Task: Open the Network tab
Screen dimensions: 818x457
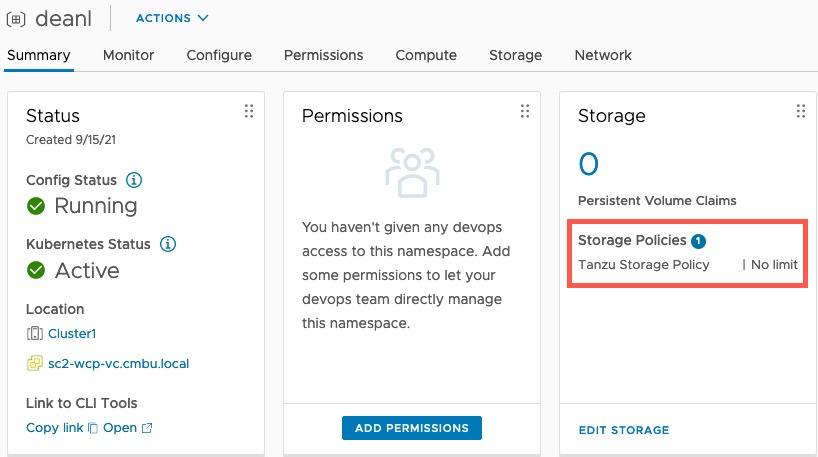Action: click(603, 55)
